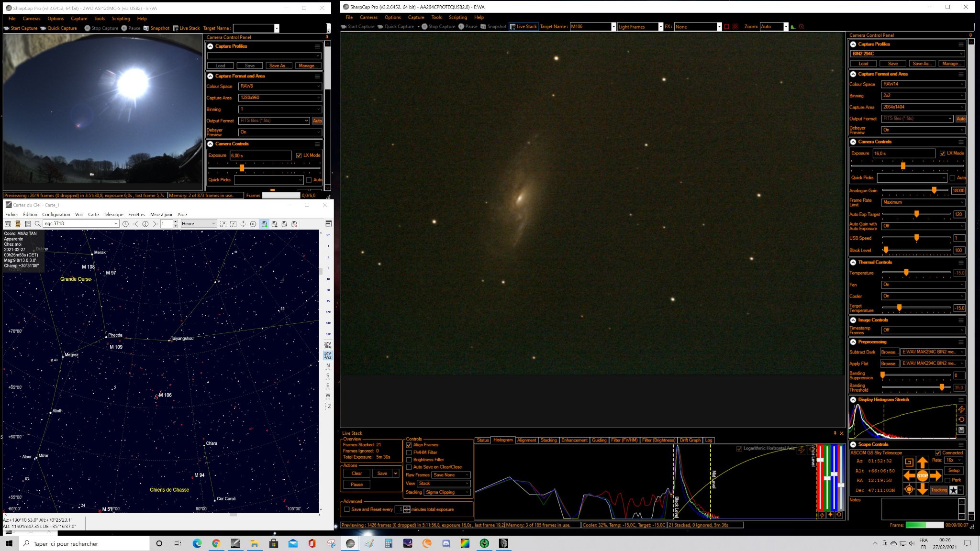Click the lightning auto-stretch icon beside histogram
Screen dimensions: 980x551
pyautogui.click(x=961, y=409)
